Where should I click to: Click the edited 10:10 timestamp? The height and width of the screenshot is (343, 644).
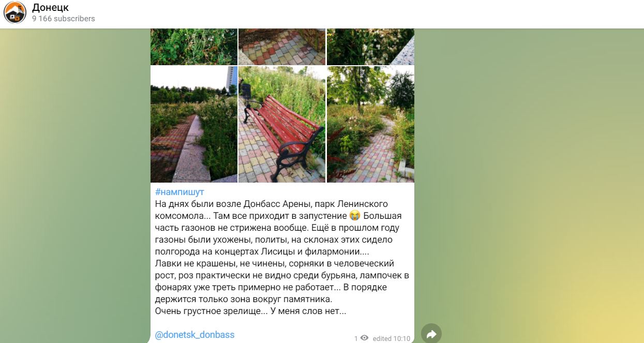pos(392,338)
